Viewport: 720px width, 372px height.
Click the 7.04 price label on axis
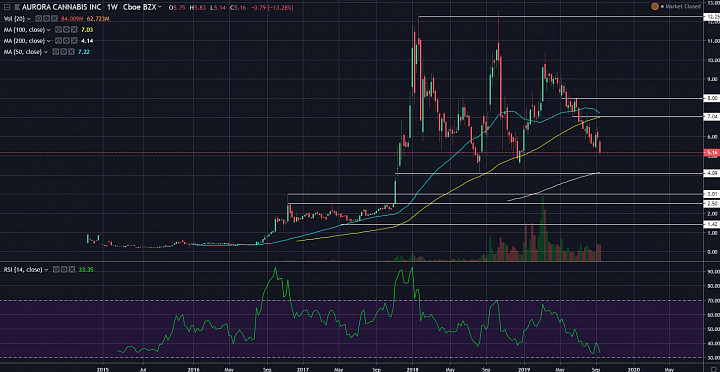tap(712, 117)
